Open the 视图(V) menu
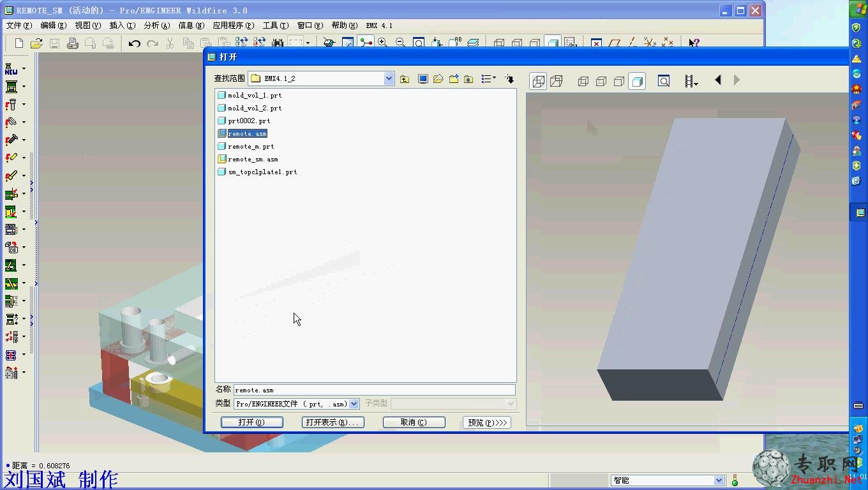Image resolution: width=868 pixels, height=490 pixels. click(x=87, y=26)
